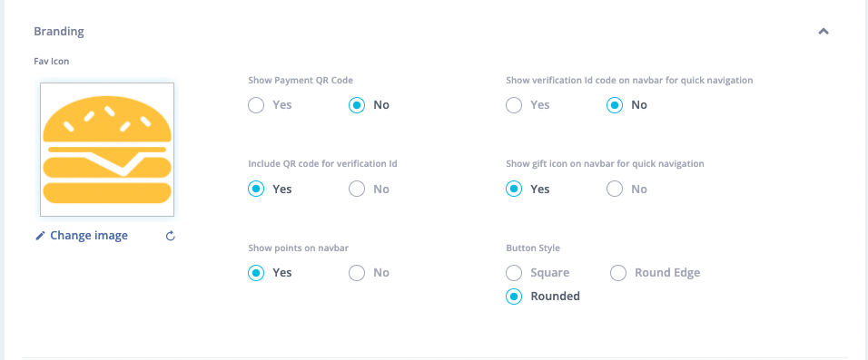This screenshot has height=360, width=868.
Task: Collapse the Branding section chevron
Action: click(x=824, y=32)
